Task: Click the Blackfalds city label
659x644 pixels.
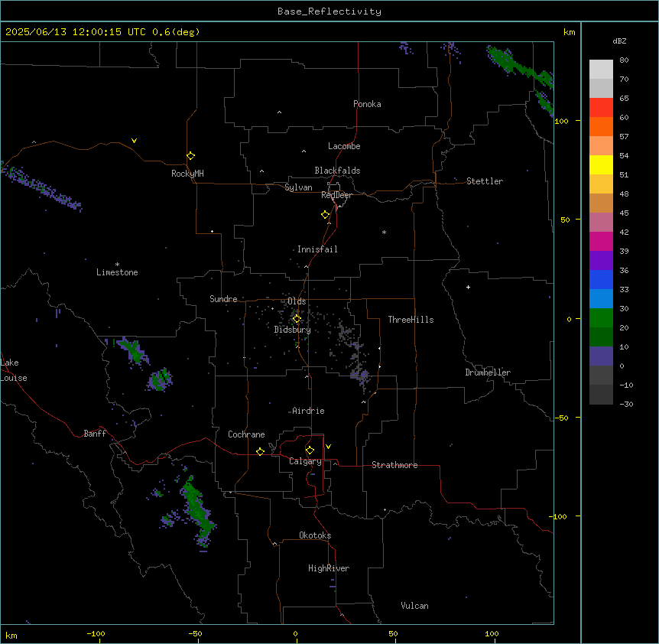Action: (337, 171)
